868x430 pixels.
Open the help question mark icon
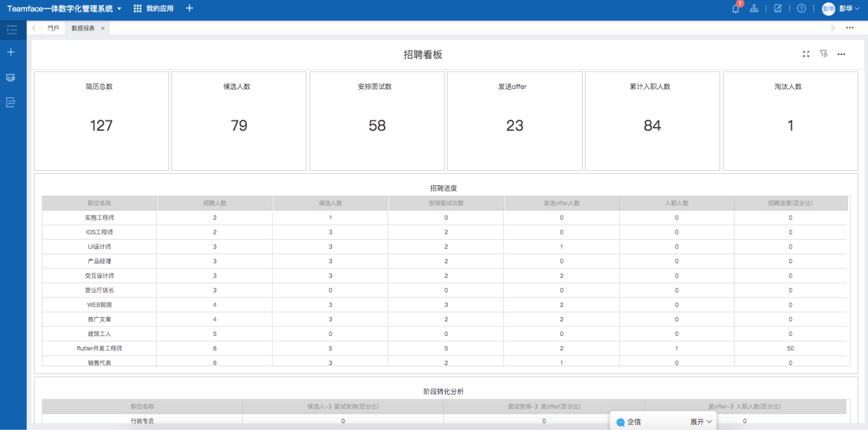point(801,8)
